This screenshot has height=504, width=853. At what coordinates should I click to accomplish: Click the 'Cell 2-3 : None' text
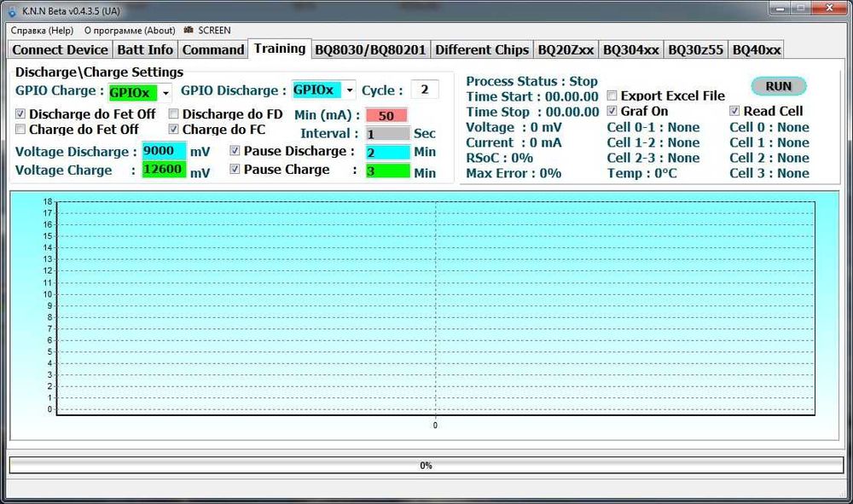(x=653, y=158)
